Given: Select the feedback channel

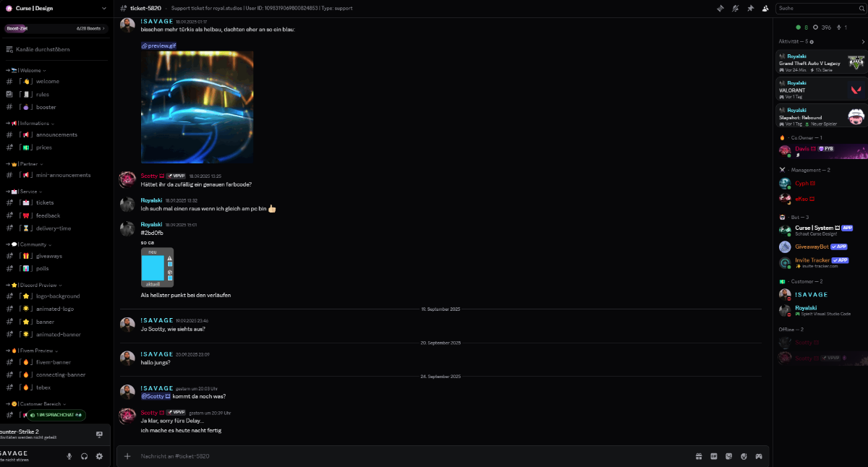Looking at the screenshot, I should click(x=48, y=215).
